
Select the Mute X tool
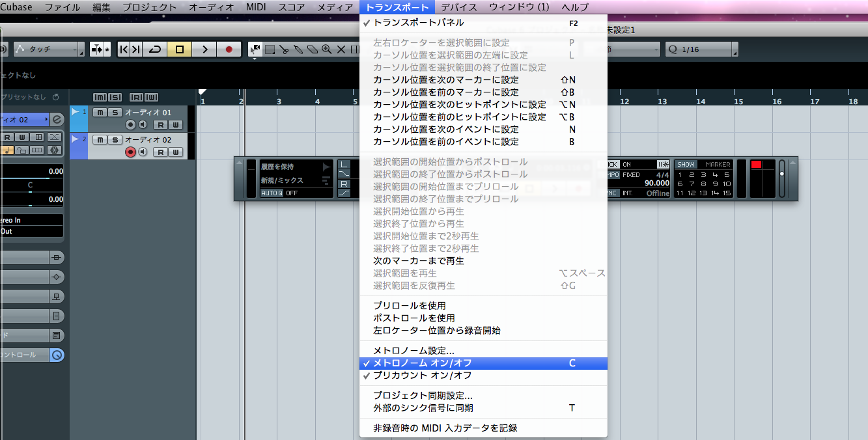[x=341, y=49]
